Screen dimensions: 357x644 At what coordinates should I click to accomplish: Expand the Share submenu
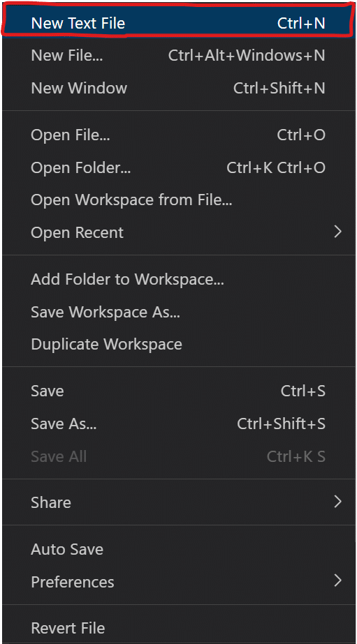pos(178,502)
